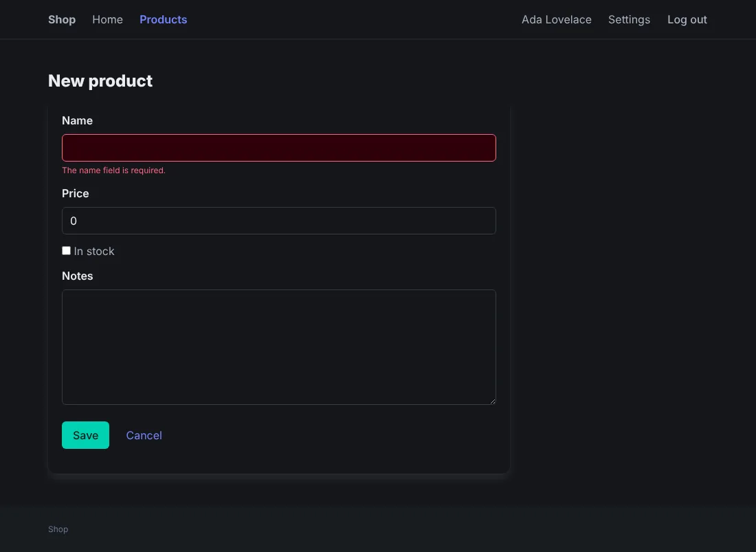Cancel creating the product
Viewport: 756px width, 552px height.
tap(144, 435)
